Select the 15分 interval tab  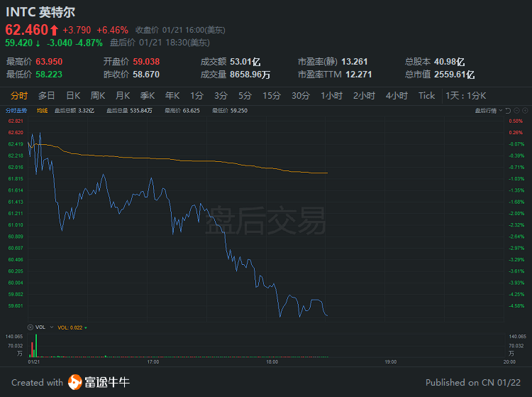click(x=271, y=96)
